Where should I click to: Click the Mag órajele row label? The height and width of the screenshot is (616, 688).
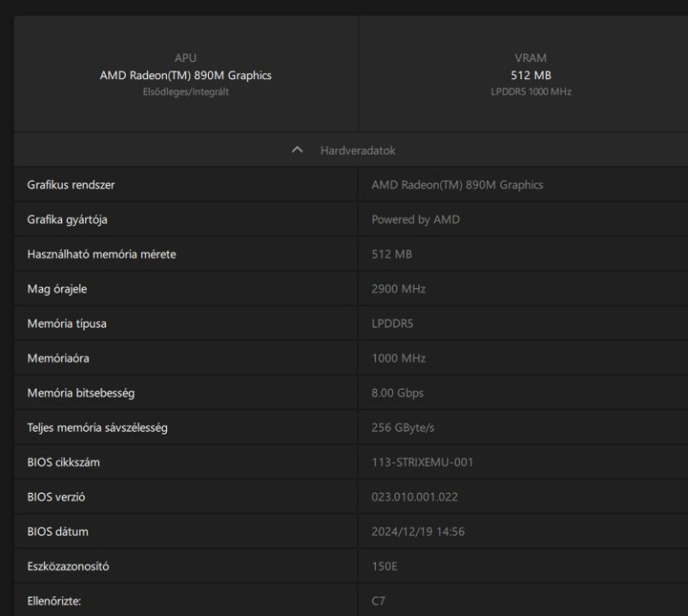[x=57, y=289]
